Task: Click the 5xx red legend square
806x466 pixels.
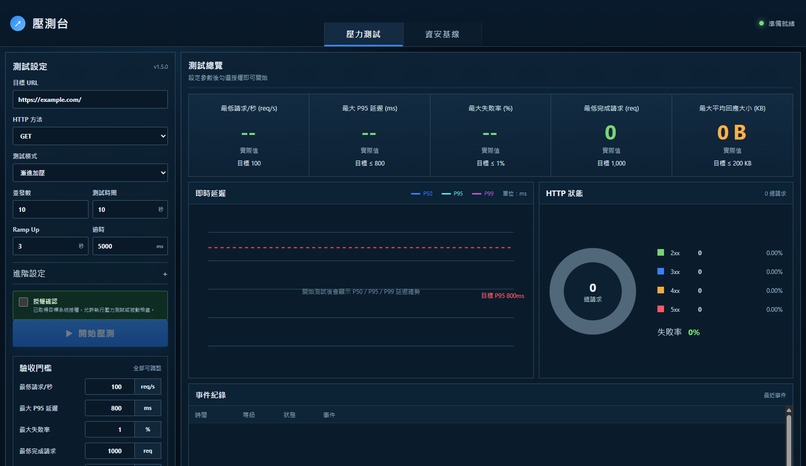Action: [661, 309]
